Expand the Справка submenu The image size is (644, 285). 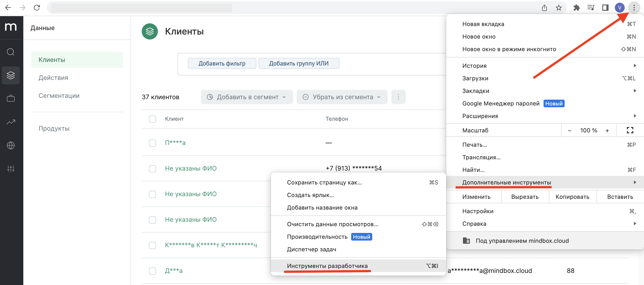tap(545, 224)
